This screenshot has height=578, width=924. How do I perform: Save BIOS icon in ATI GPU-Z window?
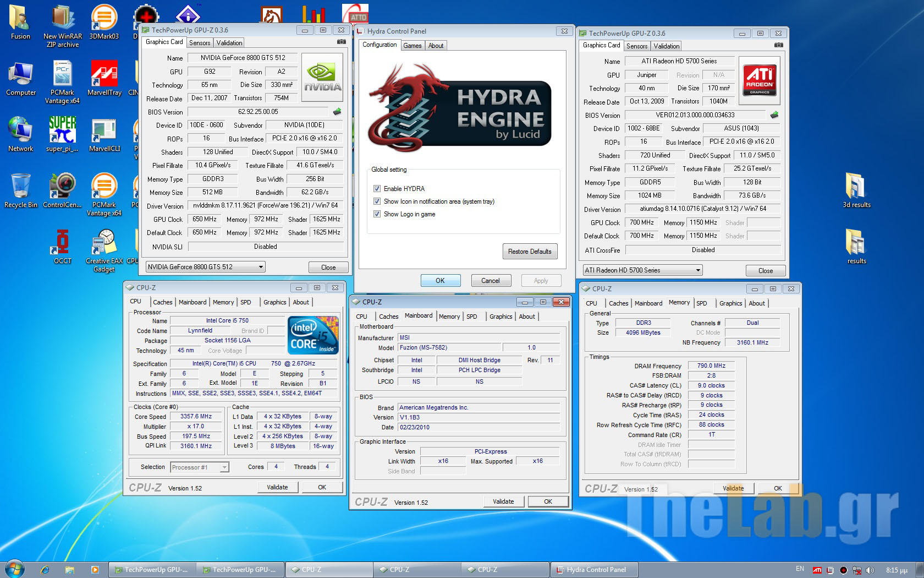tap(774, 115)
